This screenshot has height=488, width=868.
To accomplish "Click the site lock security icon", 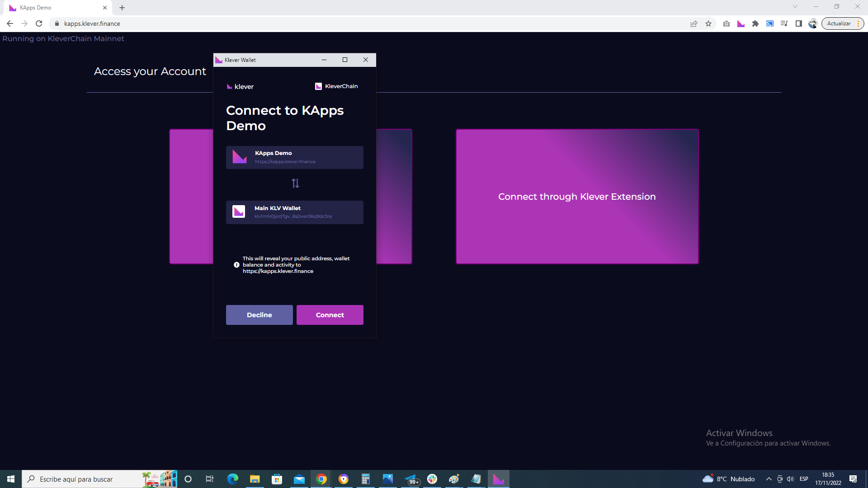I will click(57, 23).
